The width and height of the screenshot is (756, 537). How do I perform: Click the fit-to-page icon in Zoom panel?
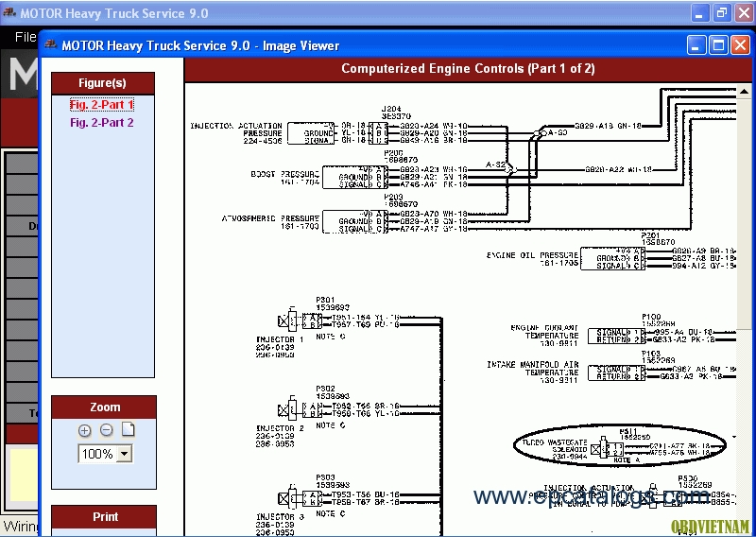[x=128, y=429]
